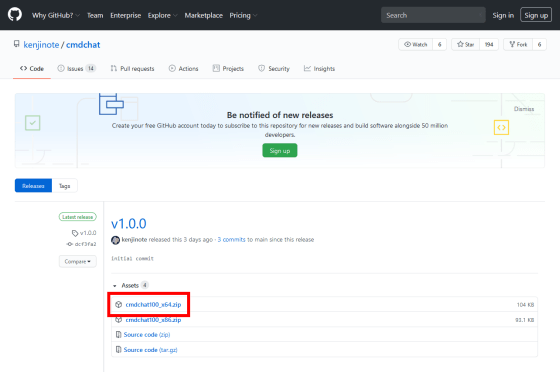560x372 pixels.
Task: Click kenjinote avatar in release info
Action: (x=115, y=240)
